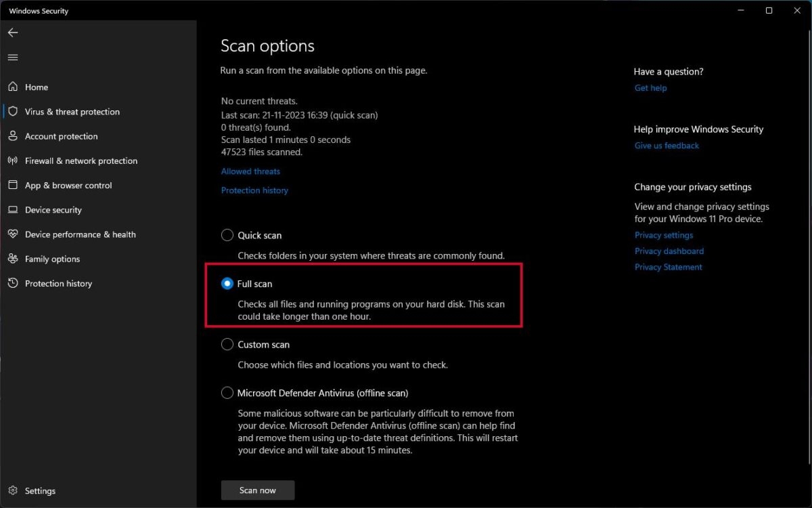Navigate back with the arrow
This screenshot has width=812, height=508.
(12, 32)
